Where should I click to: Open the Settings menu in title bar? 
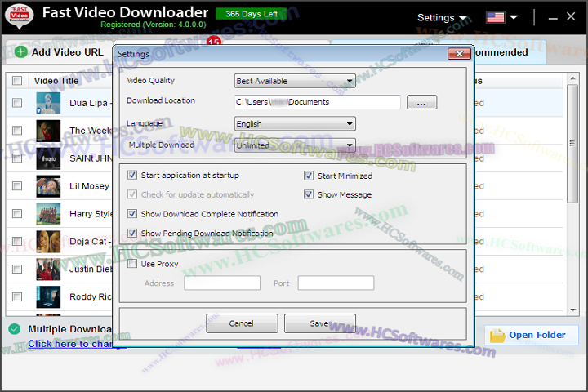click(x=441, y=18)
